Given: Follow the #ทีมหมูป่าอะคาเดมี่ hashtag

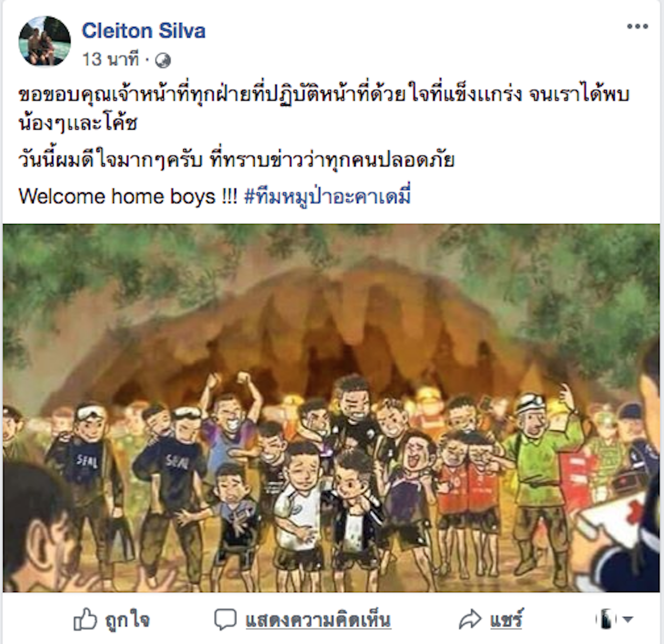Looking at the screenshot, I should click(x=327, y=197).
